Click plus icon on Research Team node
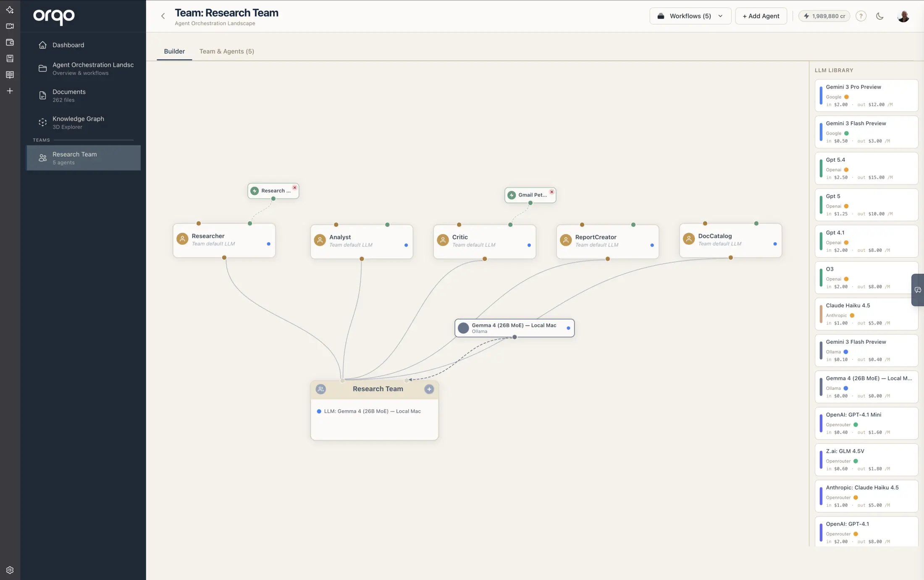Viewport: 924px width, 580px height. [429, 389]
